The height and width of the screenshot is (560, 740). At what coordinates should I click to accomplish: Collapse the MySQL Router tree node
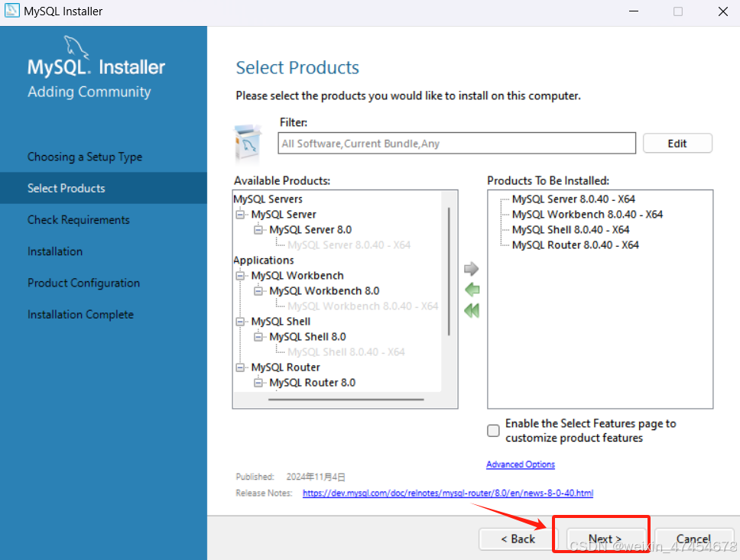(x=240, y=367)
